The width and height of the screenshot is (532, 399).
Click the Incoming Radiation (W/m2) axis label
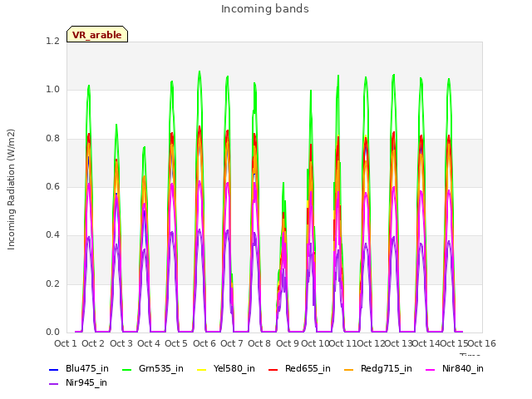[x=11, y=190]
